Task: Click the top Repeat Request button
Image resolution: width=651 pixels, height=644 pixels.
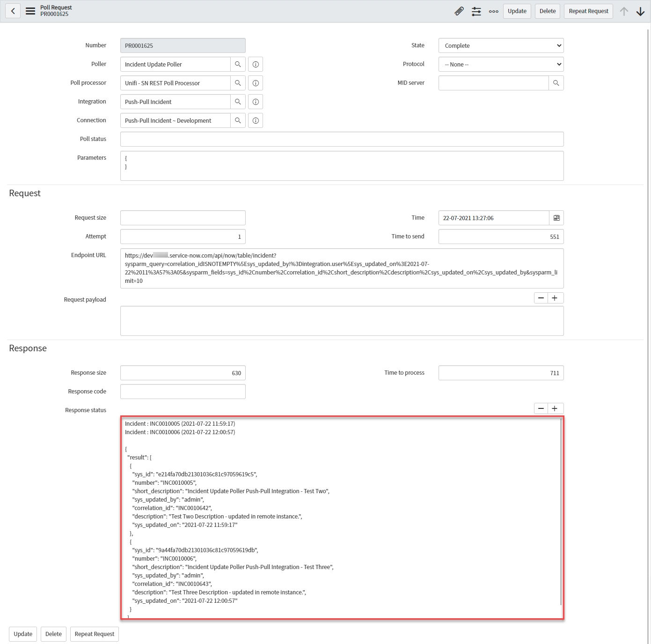Action: [588, 11]
